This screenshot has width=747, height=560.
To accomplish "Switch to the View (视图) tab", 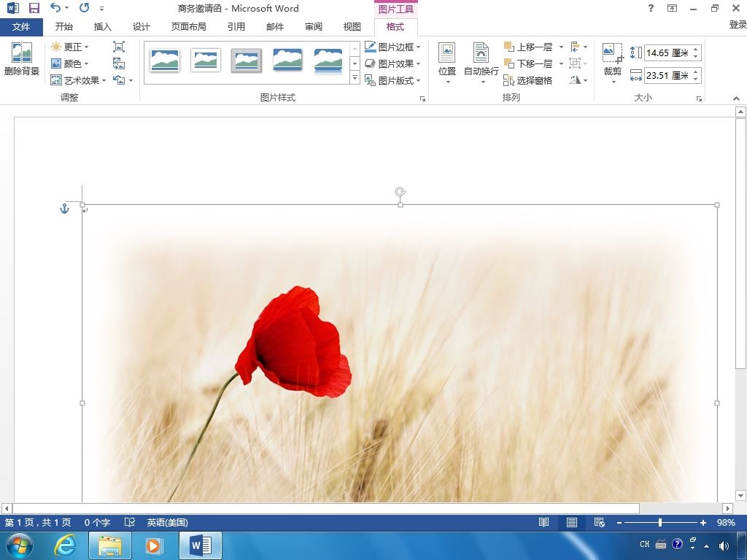I will coord(352,27).
